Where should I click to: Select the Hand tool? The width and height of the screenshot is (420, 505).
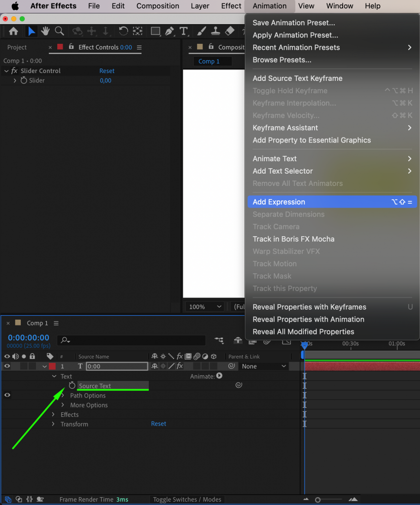[x=45, y=31]
